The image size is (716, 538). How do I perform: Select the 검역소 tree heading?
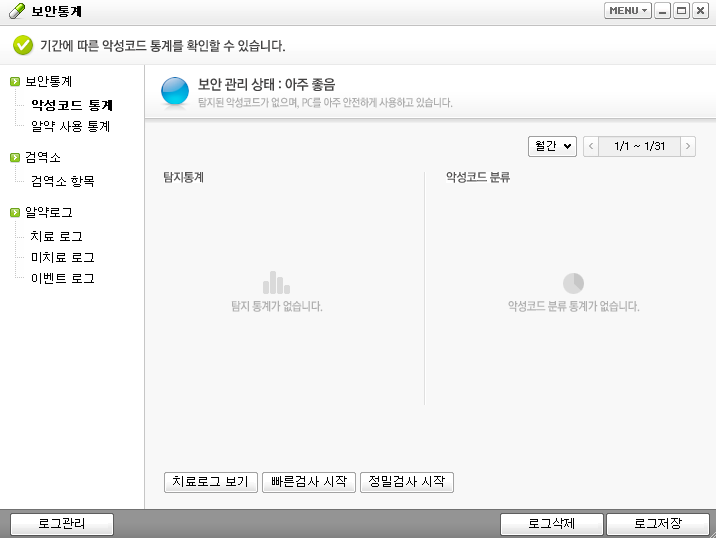[42, 158]
